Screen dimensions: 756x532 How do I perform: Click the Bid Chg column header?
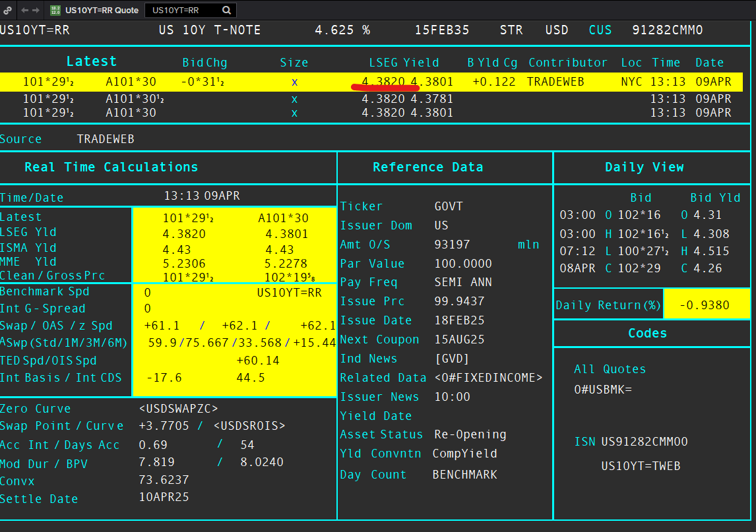[x=205, y=63]
